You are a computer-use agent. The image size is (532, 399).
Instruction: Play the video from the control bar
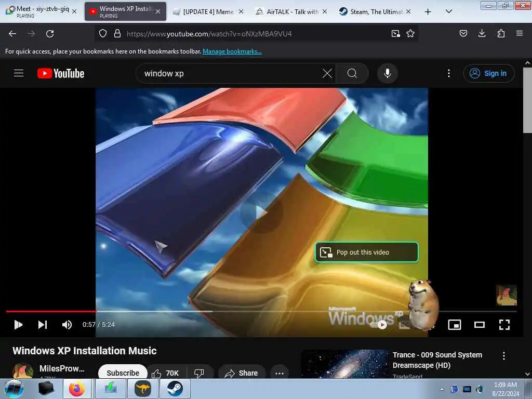coord(18,325)
